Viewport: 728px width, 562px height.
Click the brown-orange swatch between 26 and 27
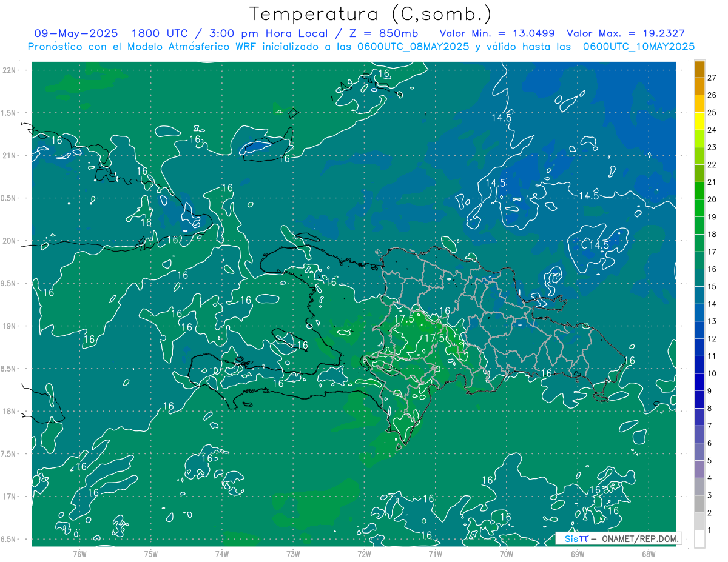[699, 86]
